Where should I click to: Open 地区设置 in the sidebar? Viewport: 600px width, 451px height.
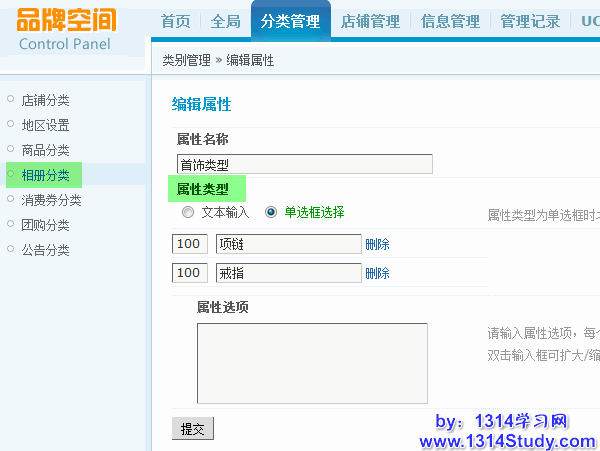coord(45,125)
